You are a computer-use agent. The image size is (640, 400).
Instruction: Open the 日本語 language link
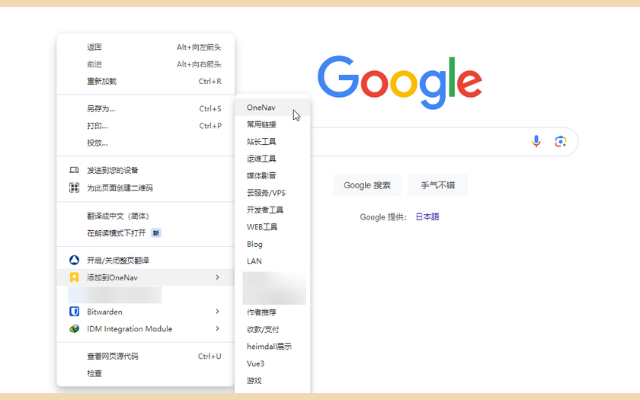tap(427, 217)
